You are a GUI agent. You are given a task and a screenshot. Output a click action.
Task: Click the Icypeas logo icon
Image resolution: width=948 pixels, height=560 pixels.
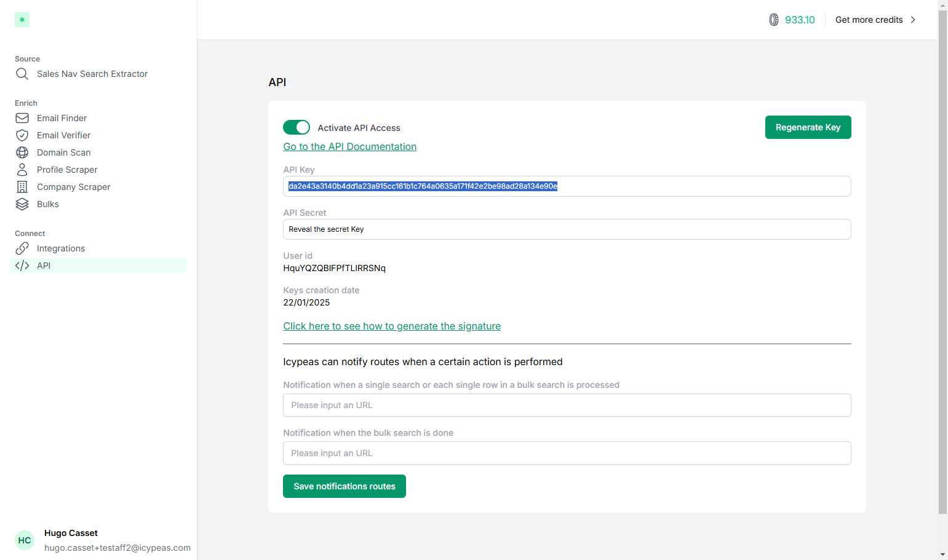(22, 20)
